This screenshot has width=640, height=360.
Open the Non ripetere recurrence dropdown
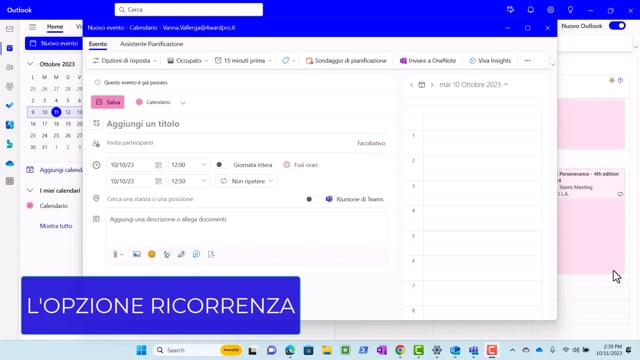(247, 181)
